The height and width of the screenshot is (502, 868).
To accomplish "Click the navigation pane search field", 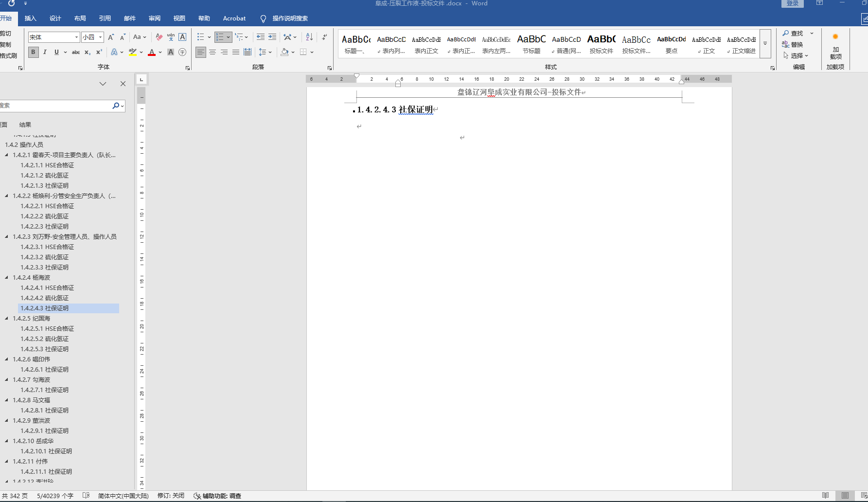I will coord(54,106).
